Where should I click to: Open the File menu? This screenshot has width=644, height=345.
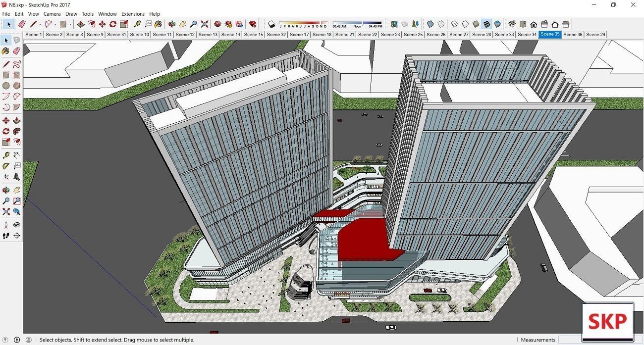click(x=6, y=14)
